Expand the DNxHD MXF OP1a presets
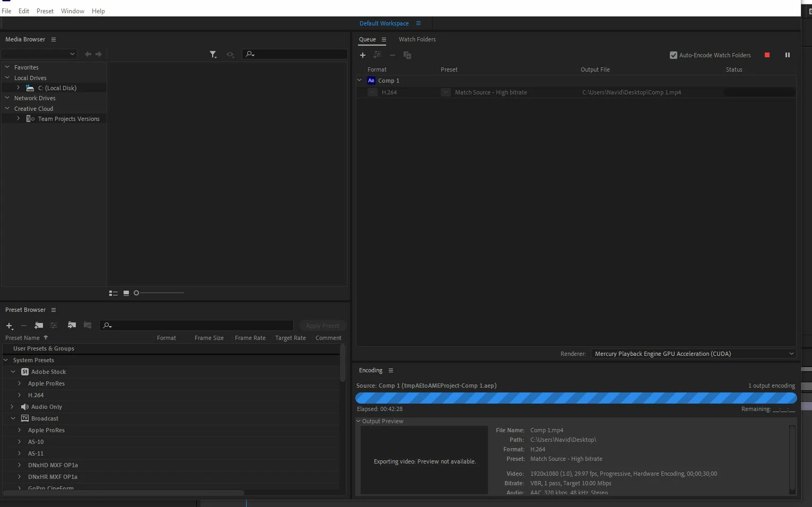The width and height of the screenshot is (812, 507). (x=19, y=465)
